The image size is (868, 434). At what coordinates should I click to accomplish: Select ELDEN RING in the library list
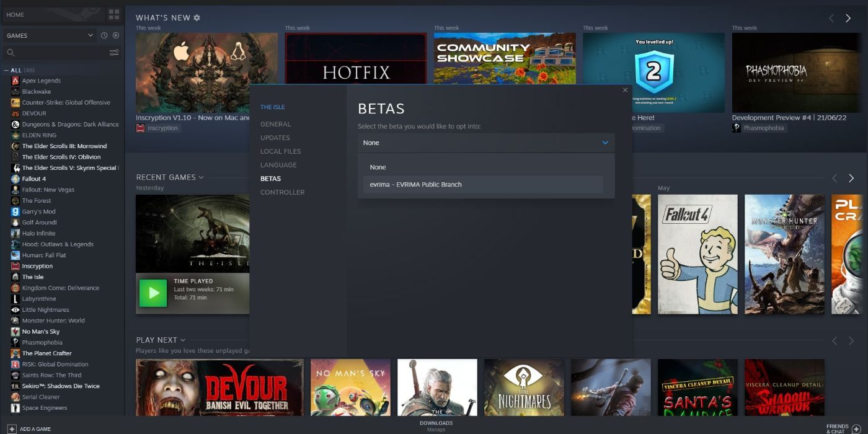pyautogui.click(x=39, y=135)
